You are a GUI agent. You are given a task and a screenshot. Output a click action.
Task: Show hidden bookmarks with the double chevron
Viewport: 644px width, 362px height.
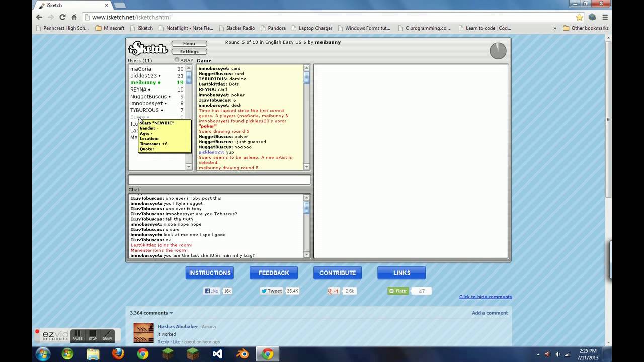[555, 28]
